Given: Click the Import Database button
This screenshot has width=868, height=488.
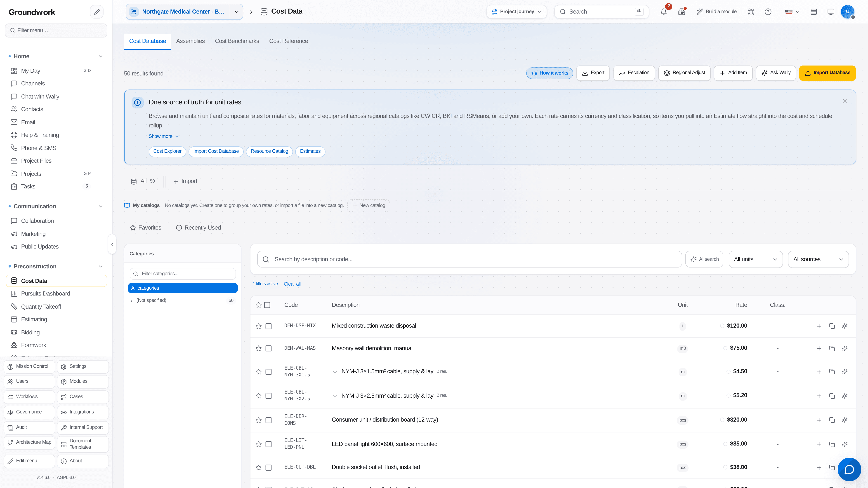Looking at the screenshot, I should pyautogui.click(x=827, y=73).
